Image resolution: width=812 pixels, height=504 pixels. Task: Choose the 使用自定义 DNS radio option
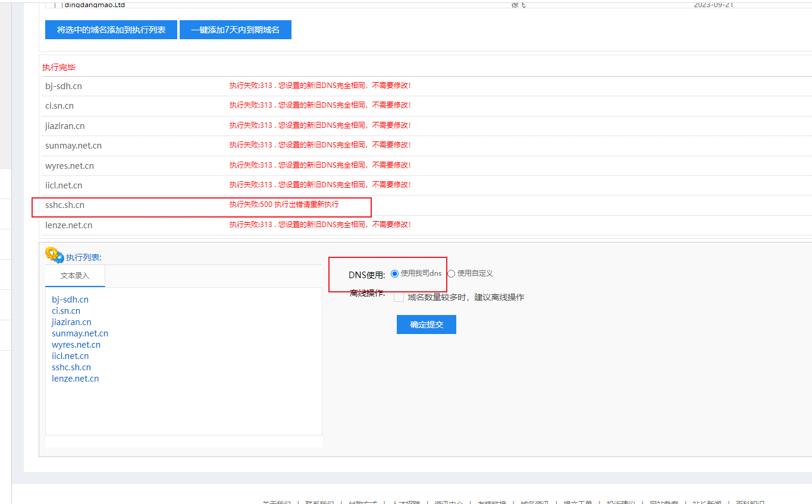(452, 273)
